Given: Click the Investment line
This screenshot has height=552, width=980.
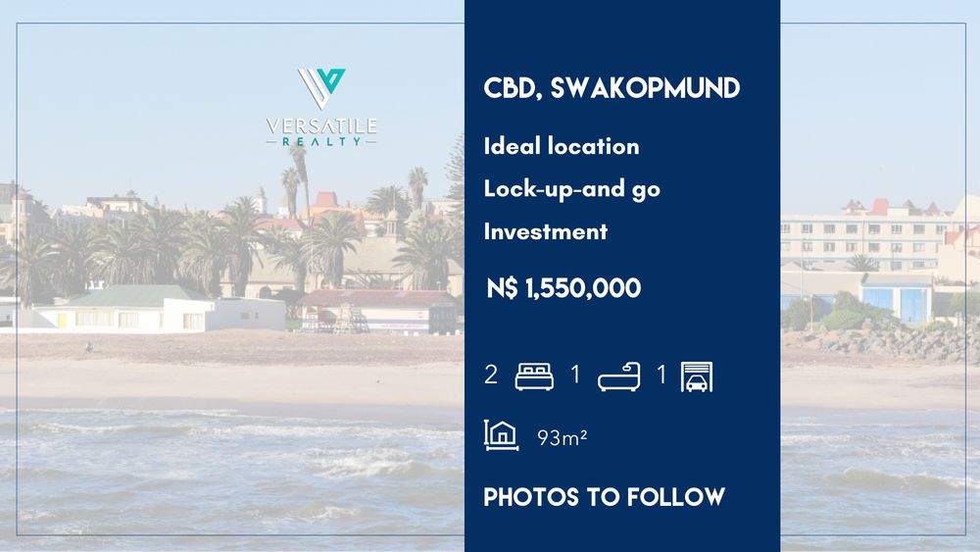Looking at the screenshot, I should pyautogui.click(x=545, y=232).
